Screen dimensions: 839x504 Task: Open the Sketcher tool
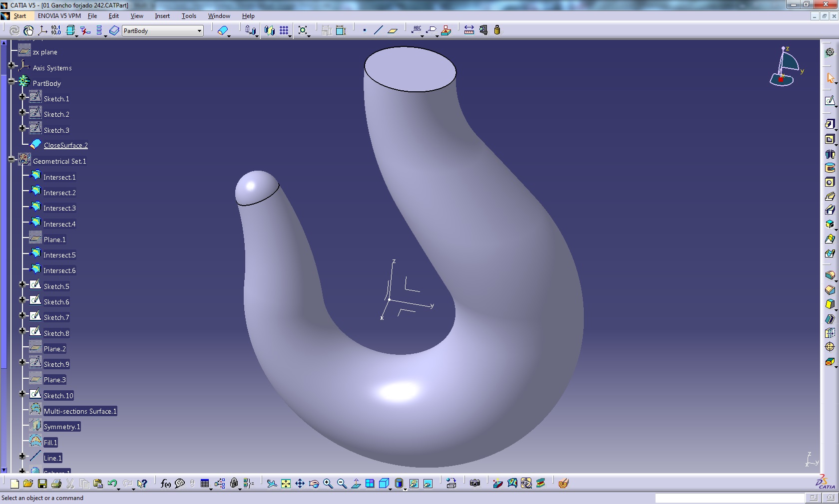click(830, 101)
